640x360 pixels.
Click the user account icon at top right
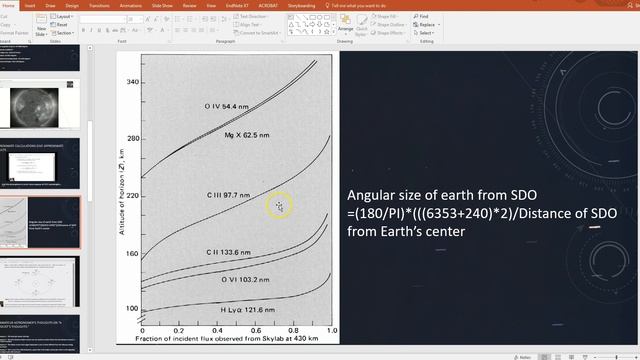(x=630, y=5)
